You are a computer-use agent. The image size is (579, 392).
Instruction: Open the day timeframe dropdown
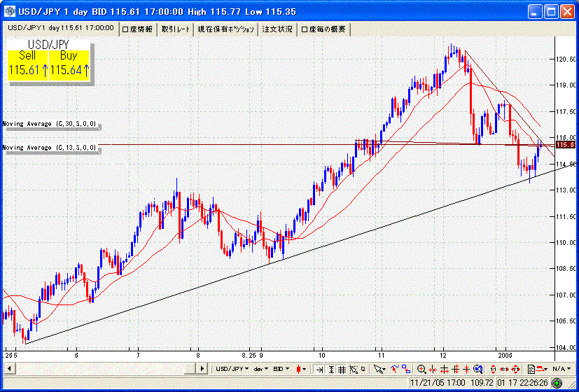click(x=260, y=369)
